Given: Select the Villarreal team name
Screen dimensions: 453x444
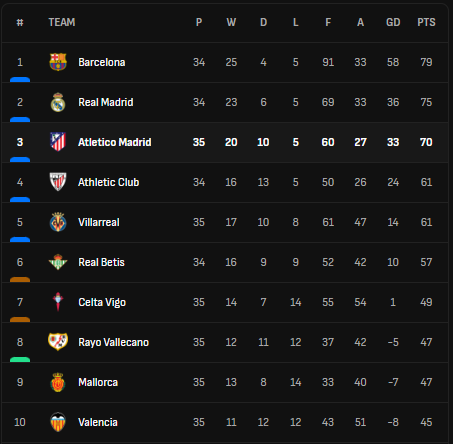Looking at the screenshot, I should click(x=99, y=222).
